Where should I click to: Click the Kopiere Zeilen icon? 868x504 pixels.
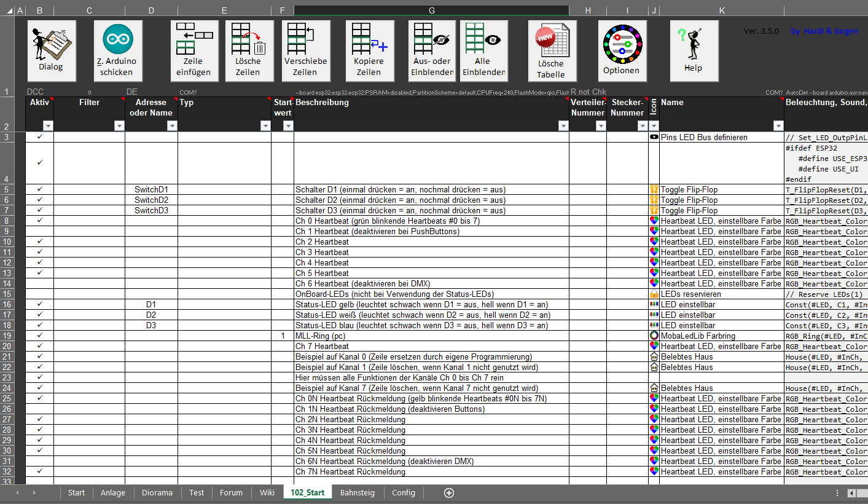point(369,50)
